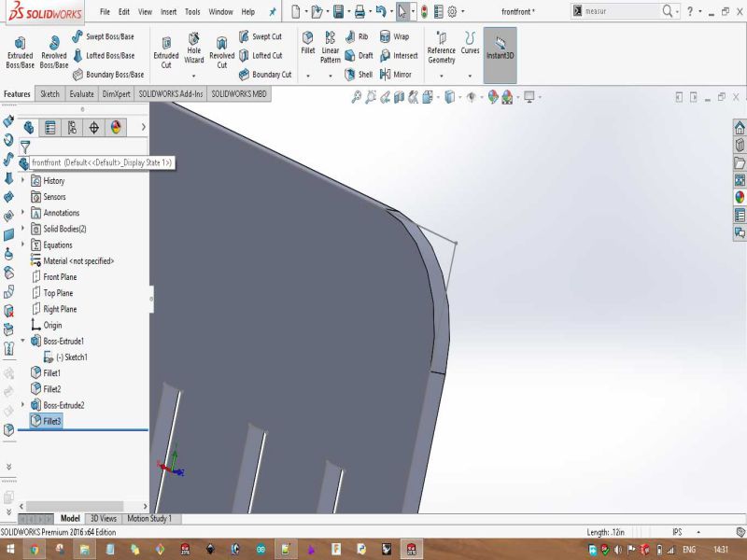Open the Reference Geometry dropdown arrow
The image size is (747, 560).
point(441,76)
